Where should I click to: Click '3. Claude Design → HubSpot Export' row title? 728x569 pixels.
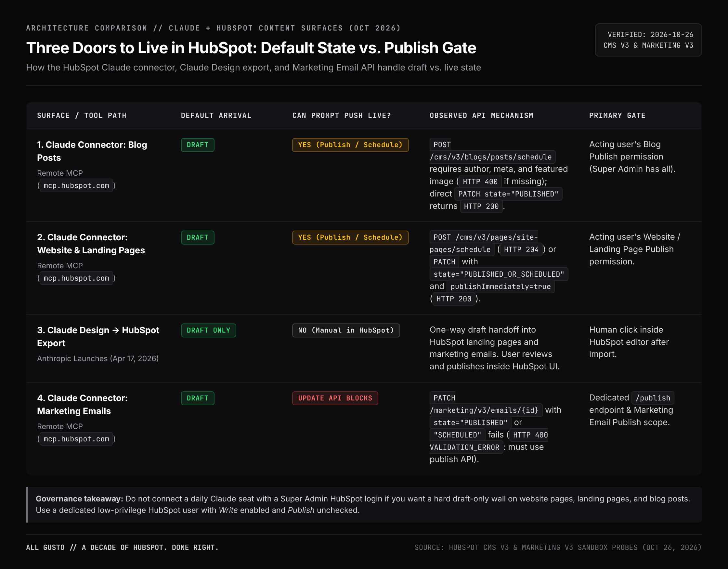98,336
